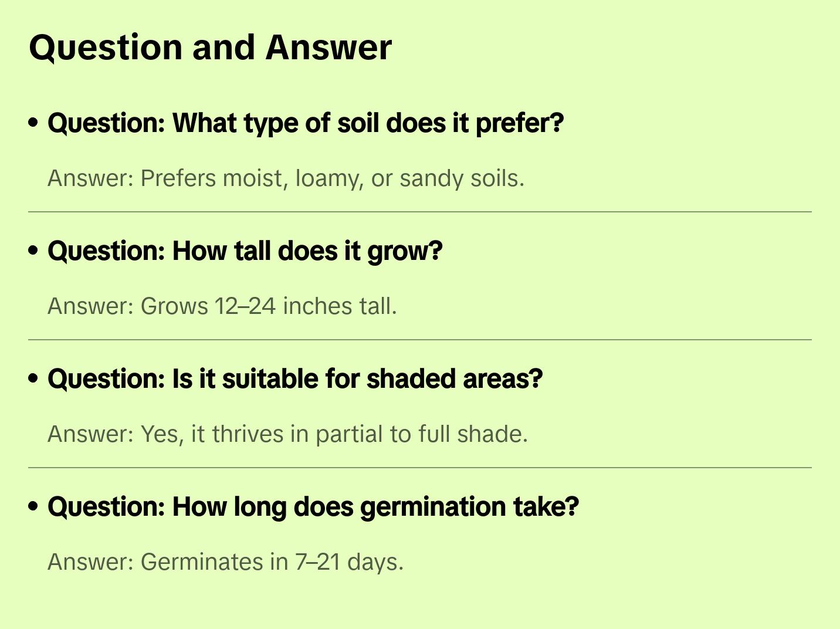Click the bullet beside the height question
Viewport: 840px width, 629px height.
click(x=33, y=251)
